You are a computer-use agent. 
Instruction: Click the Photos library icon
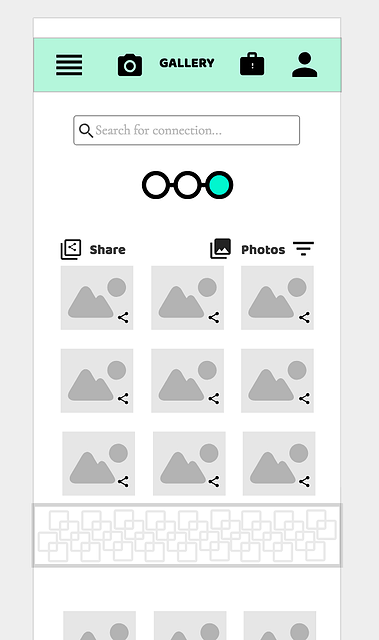[220, 249]
